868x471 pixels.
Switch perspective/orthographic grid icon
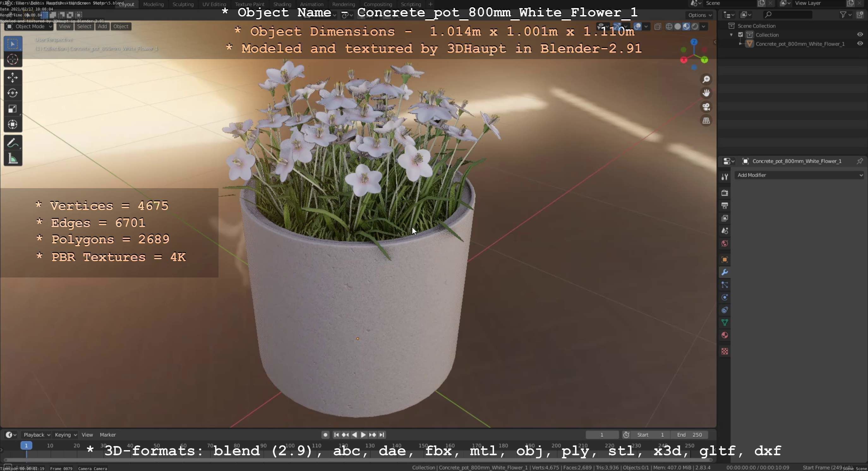coord(706,121)
